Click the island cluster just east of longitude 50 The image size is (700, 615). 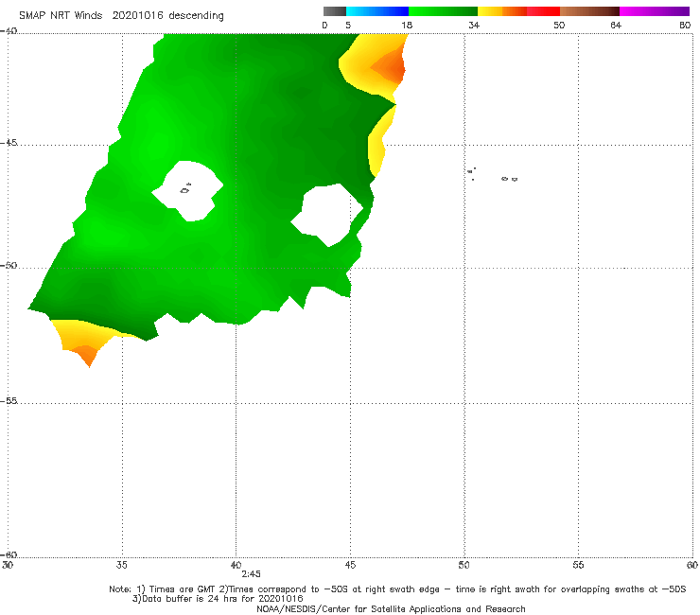click(472, 173)
